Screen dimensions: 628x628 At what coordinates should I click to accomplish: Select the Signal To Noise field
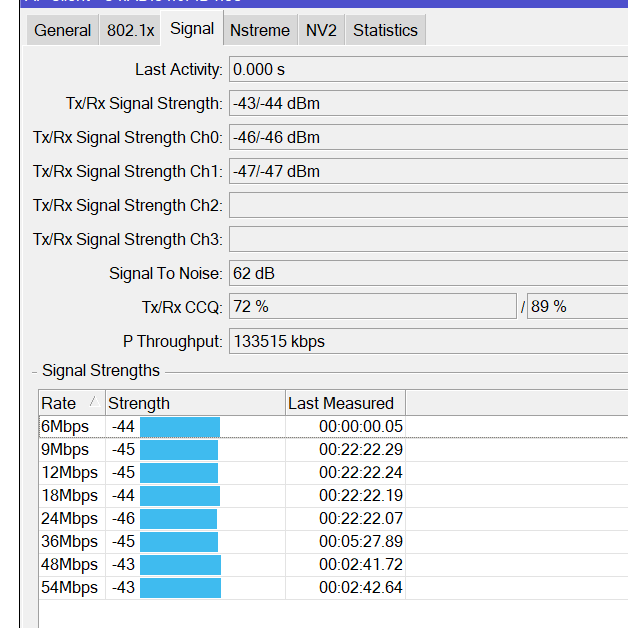coord(428,273)
